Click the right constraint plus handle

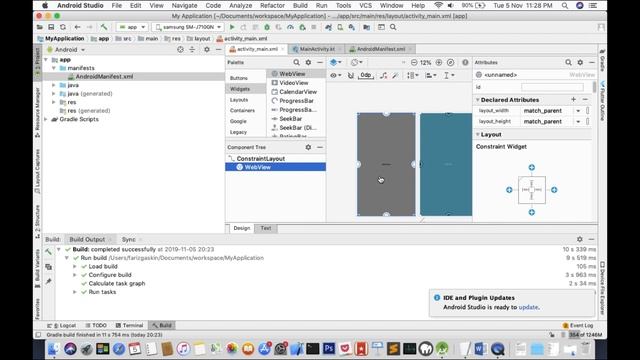(x=554, y=190)
